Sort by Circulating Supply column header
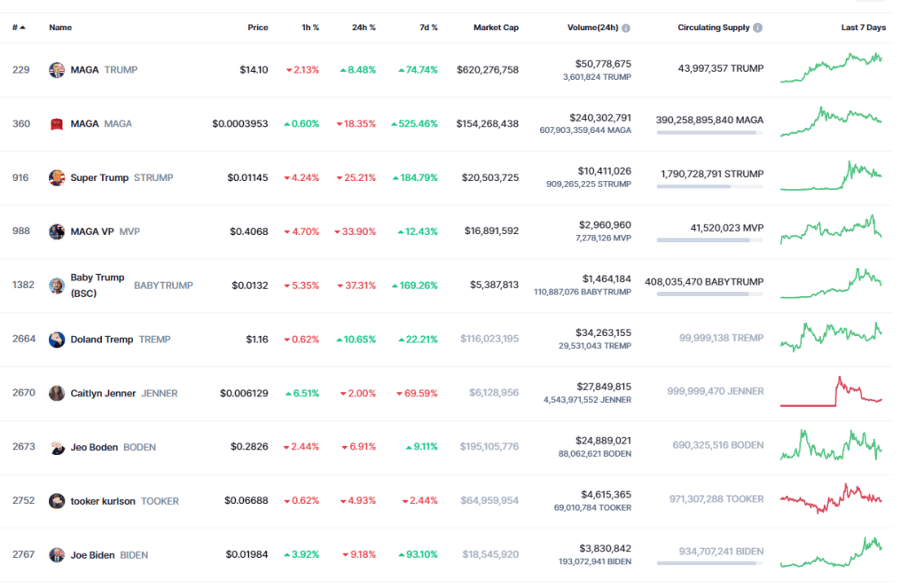The height and width of the screenshot is (588, 908). (714, 27)
